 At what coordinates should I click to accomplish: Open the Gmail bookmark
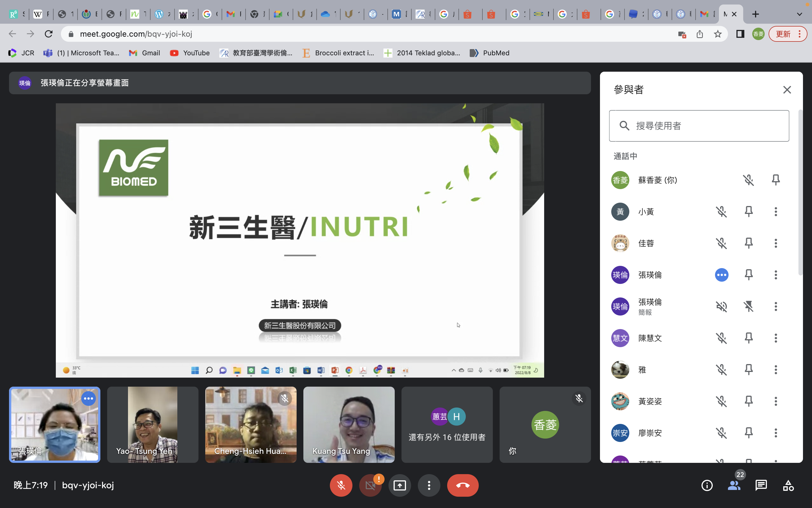145,53
